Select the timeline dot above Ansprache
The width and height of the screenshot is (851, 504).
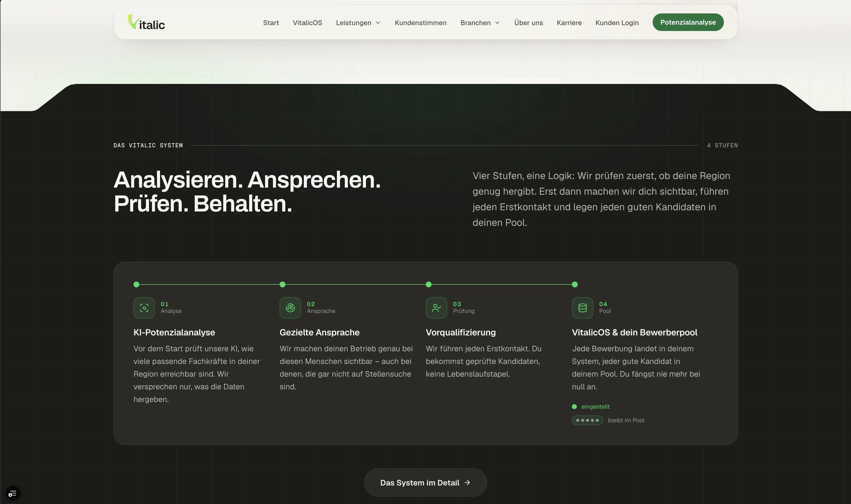click(283, 285)
